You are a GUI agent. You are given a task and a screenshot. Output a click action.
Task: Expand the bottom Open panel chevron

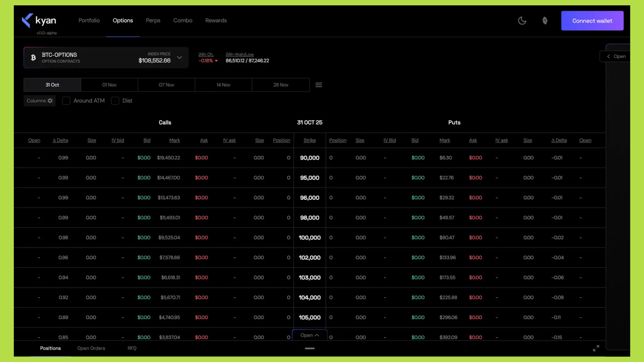[317, 335]
